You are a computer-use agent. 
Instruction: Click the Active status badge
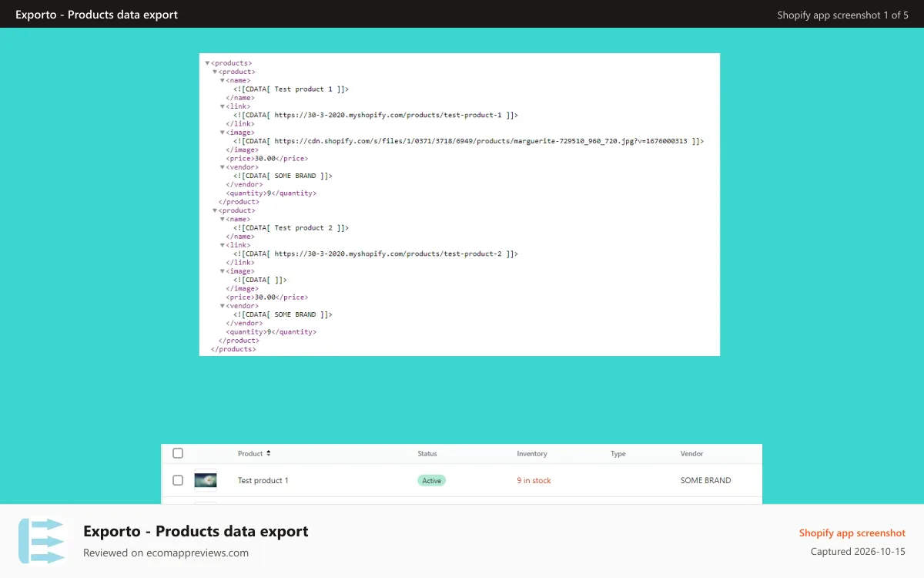[x=432, y=480]
